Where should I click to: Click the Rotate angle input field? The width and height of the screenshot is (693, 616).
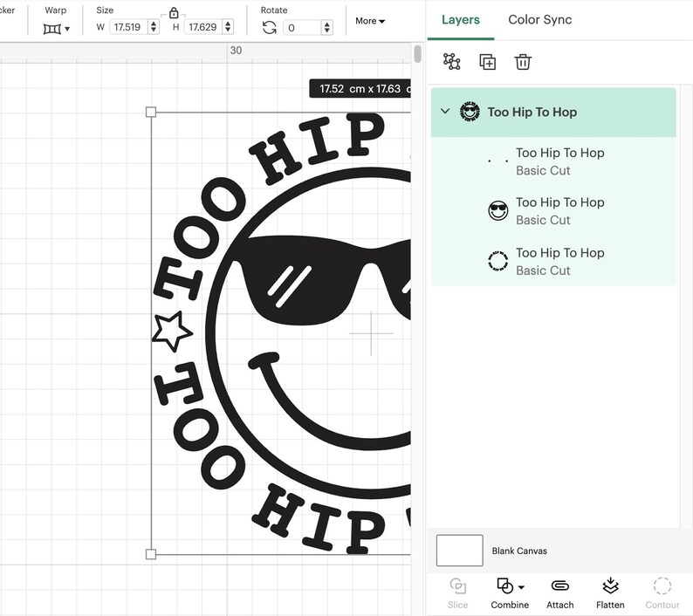[x=302, y=28]
